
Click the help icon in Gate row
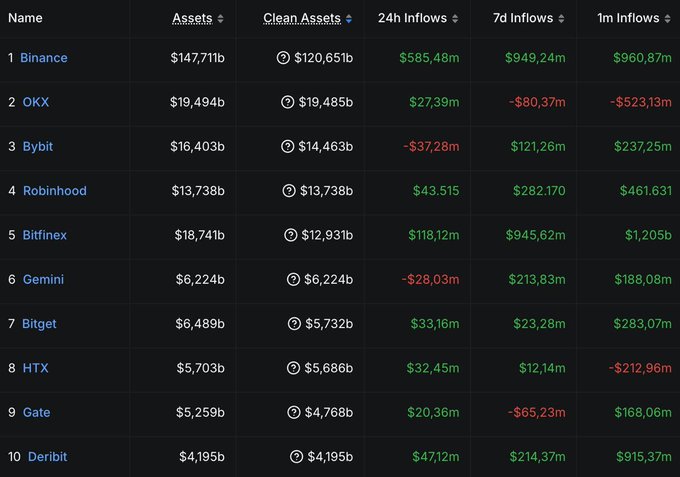294,413
